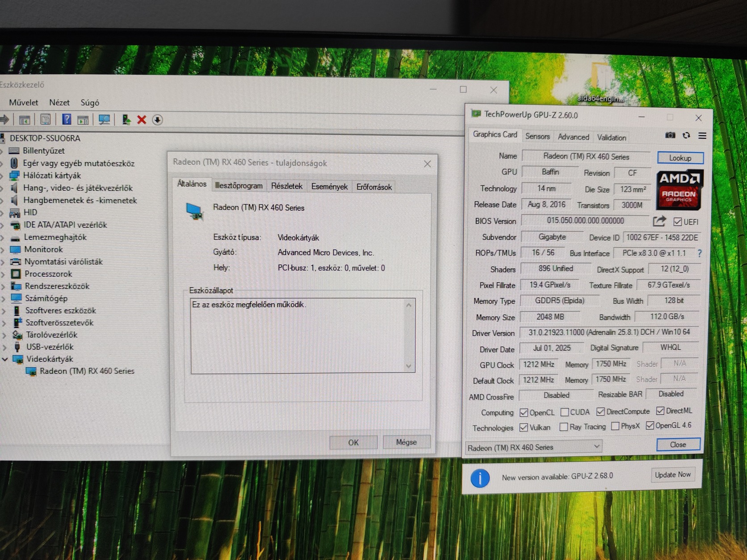
Task: Click the blue question mark help icon in Device Manager toolbar
Action: point(67,119)
